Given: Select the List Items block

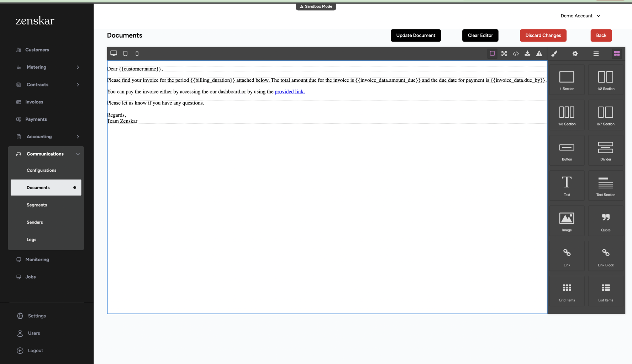Looking at the screenshot, I should pyautogui.click(x=606, y=291).
